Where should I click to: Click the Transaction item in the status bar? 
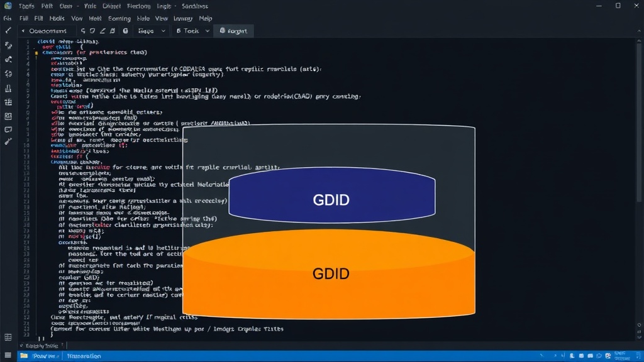click(84, 356)
